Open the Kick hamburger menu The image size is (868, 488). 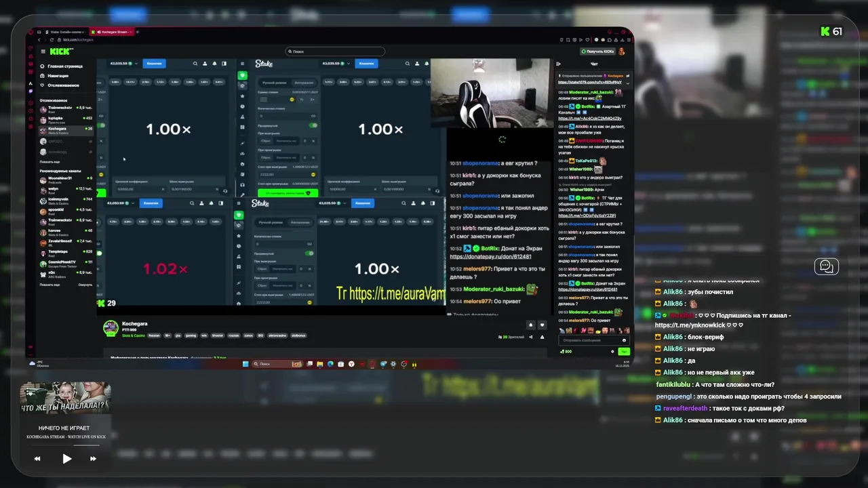pyautogui.click(x=43, y=52)
